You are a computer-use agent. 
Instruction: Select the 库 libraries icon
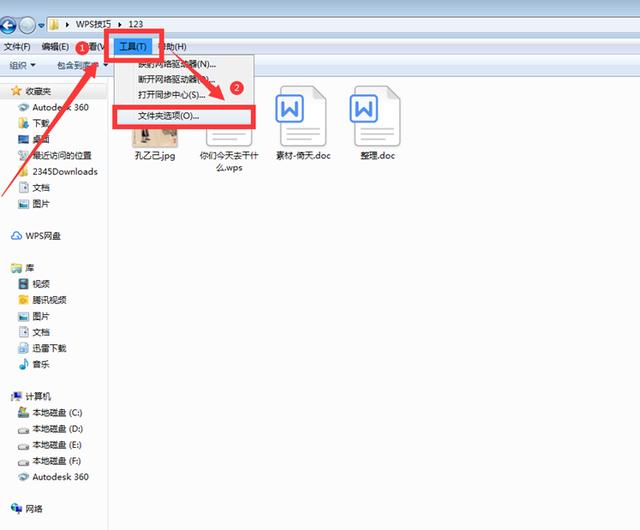(16, 268)
